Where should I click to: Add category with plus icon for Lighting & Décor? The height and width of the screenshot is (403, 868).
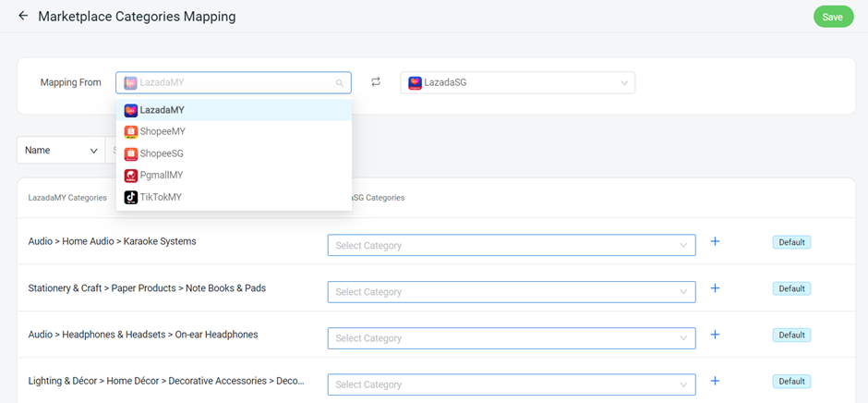click(715, 380)
